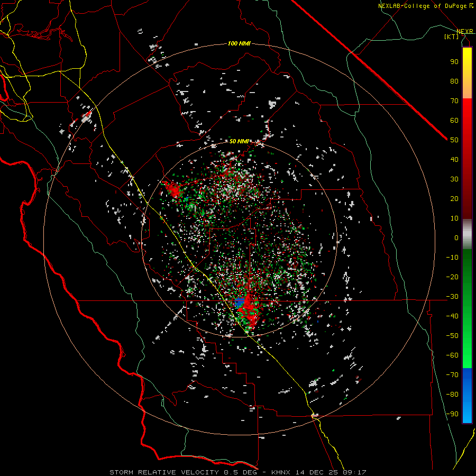Select the 50 value on velocity scale

point(454,140)
